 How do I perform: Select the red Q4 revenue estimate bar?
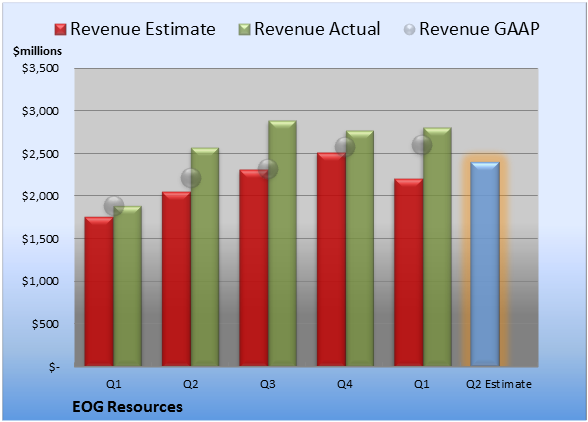(331, 259)
